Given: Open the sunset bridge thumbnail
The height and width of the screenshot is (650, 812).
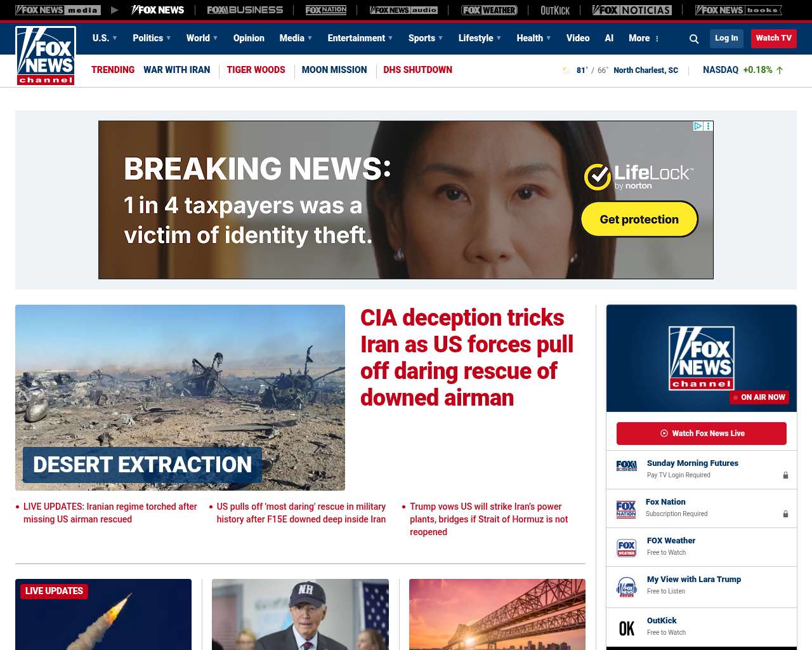Looking at the screenshot, I should 497,614.
